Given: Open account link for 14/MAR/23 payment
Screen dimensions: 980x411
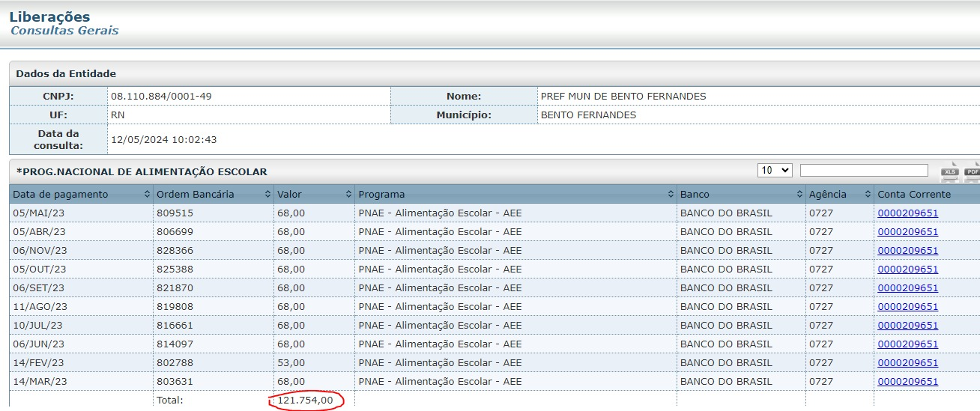Looking at the screenshot, I should pyautogui.click(x=907, y=382).
